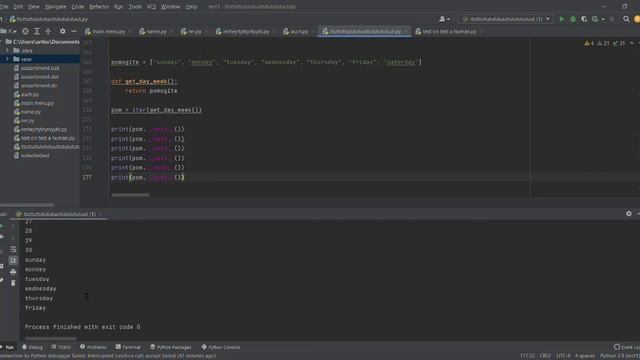
Task: Open the TODO tool window
Action: [61, 347]
